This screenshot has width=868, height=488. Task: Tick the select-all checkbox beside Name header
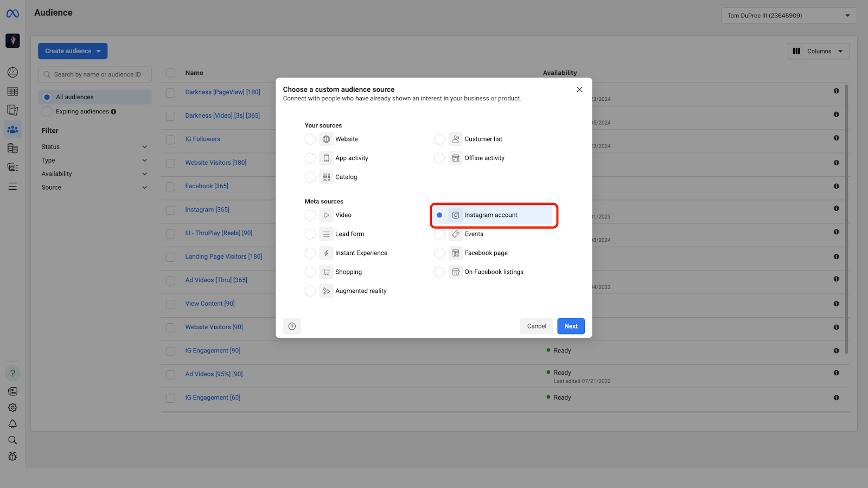[170, 73]
